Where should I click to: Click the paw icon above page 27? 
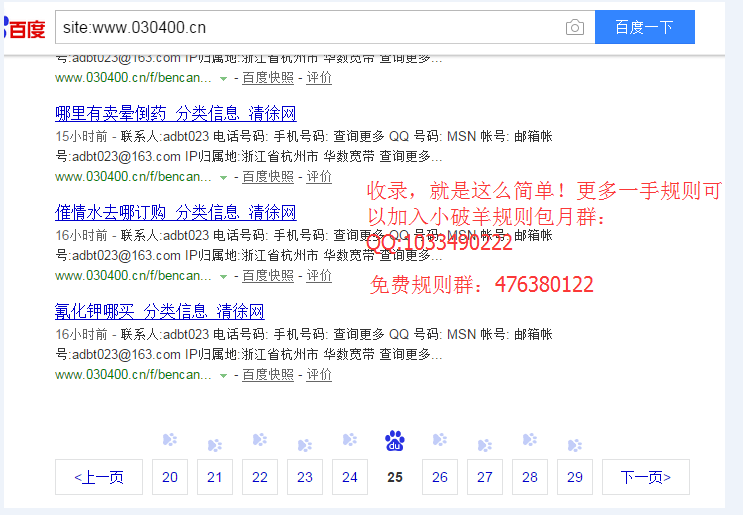tap(484, 445)
